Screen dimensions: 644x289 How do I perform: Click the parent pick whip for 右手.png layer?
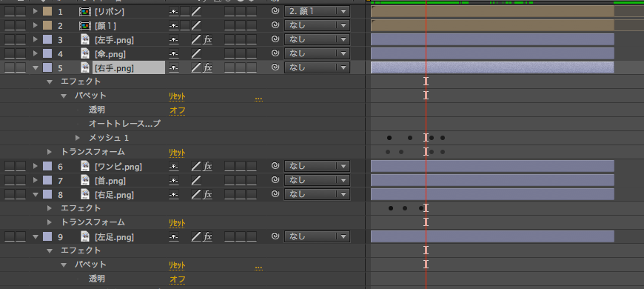point(275,67)
